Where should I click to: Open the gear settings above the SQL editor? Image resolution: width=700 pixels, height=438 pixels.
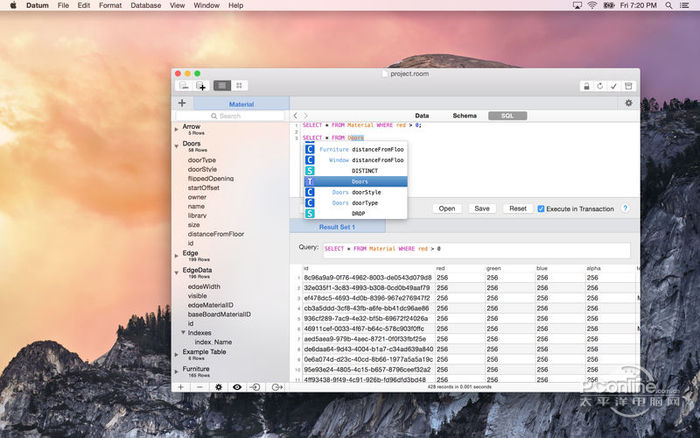point(628,103)
